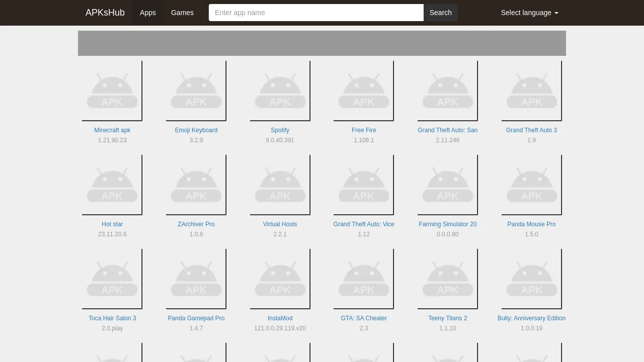Image resolution: width=644 pixels, height=362 pixels.
Task: Click Farming Simulator 20 title link
Action: click(448, 224)
